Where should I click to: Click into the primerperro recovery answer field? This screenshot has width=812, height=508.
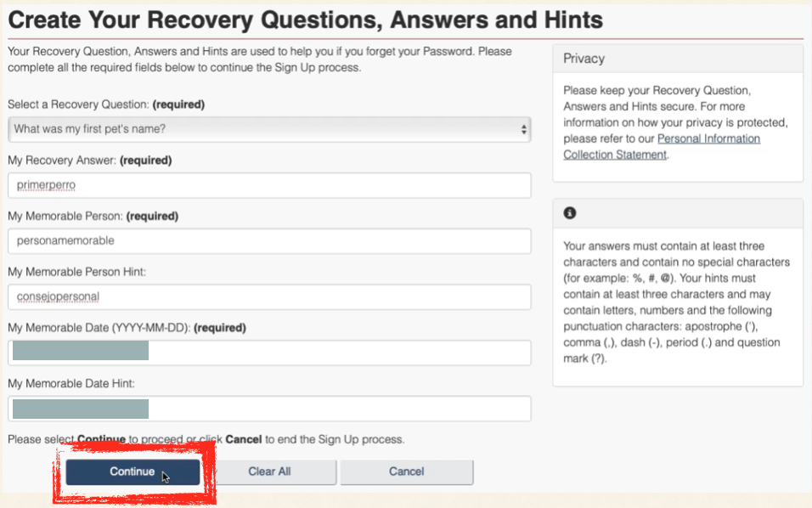pos(269,185)
